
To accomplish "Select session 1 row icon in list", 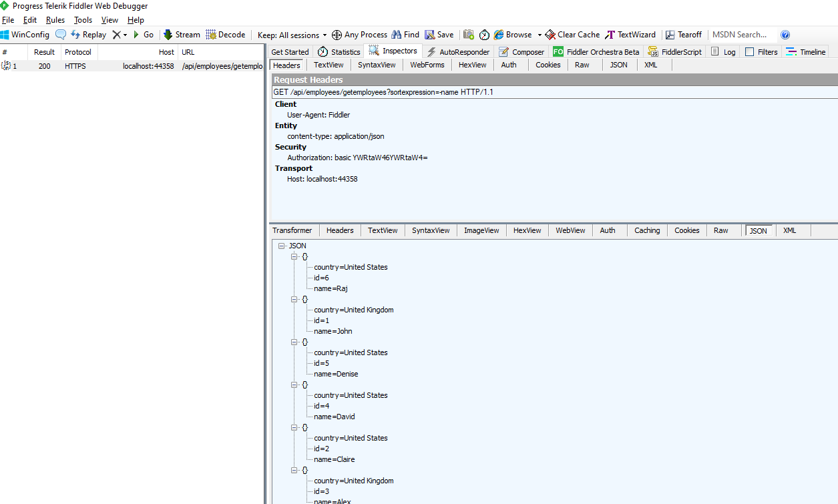I will (6, 65).
